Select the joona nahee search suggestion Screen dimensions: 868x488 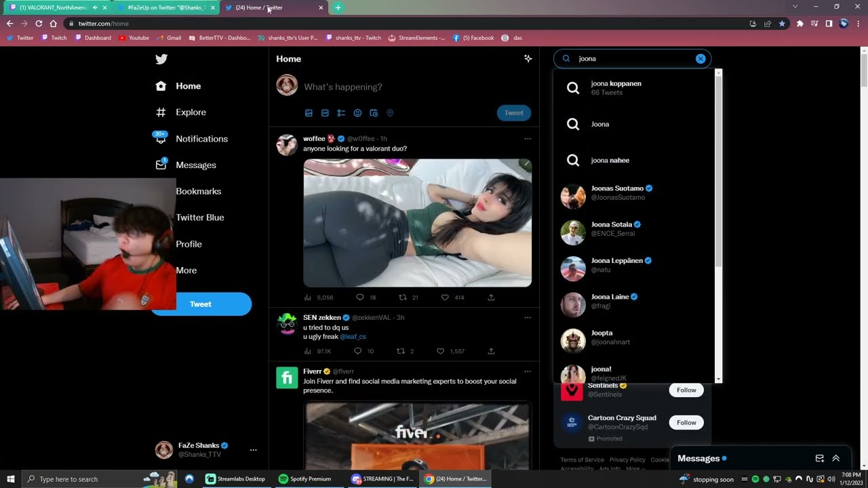coord(633,161)
